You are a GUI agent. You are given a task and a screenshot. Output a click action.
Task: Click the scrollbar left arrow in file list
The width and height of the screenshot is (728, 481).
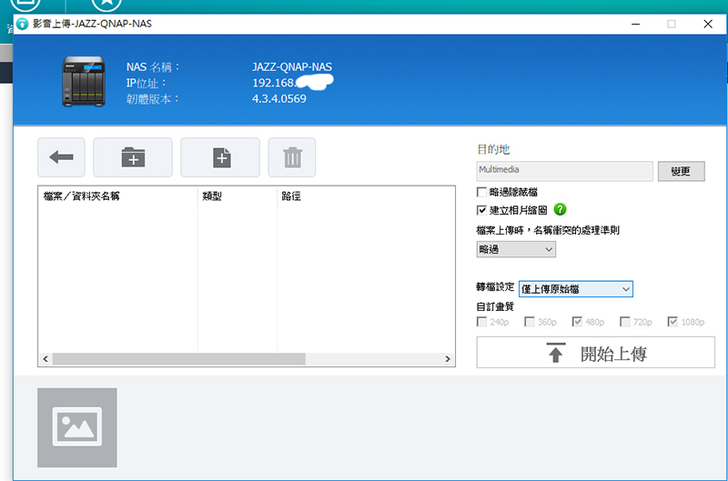tap(45, 359)
